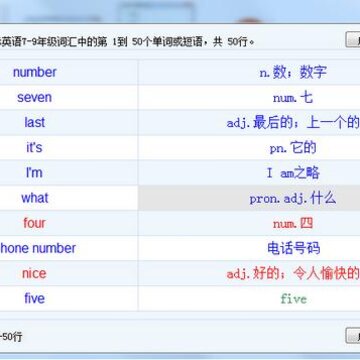Select the definition "adj.最后的；上一个的"
The image size is (360, 360).
click(293, 123)
